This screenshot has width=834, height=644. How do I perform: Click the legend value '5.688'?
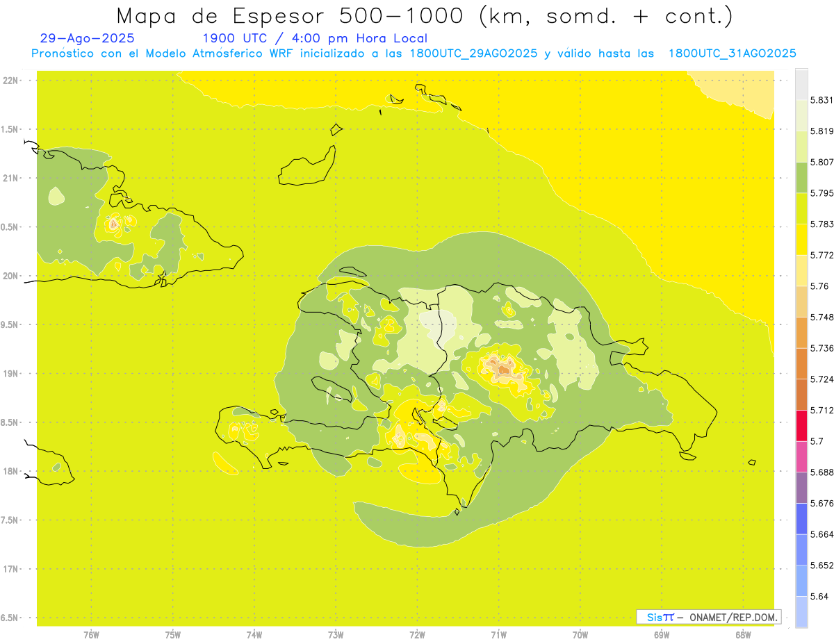tap(821, 472)
